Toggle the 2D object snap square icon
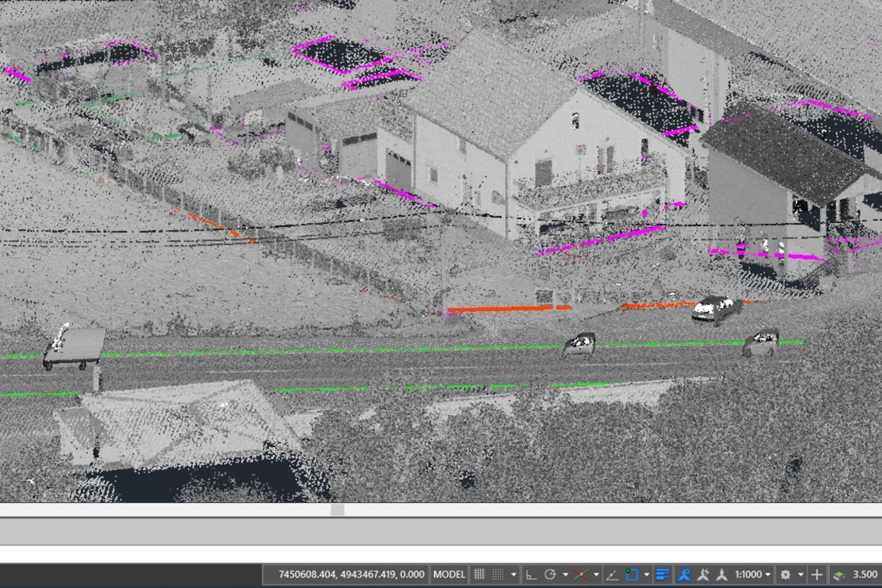 tap(632, 574)
